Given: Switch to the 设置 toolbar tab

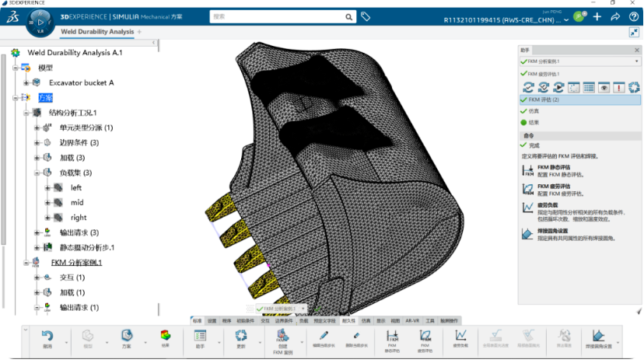Looking at the screenshot, I should [x=212, y=320].
